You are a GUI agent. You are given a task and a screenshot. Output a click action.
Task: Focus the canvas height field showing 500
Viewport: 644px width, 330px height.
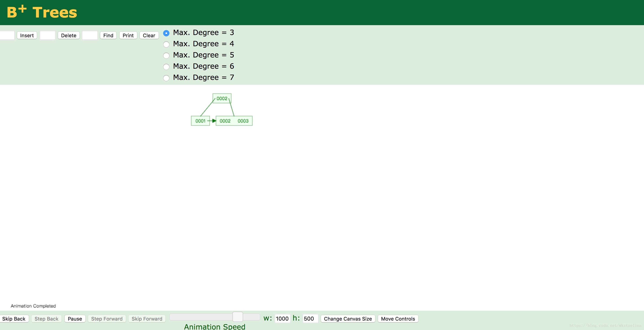click(310, 319)
